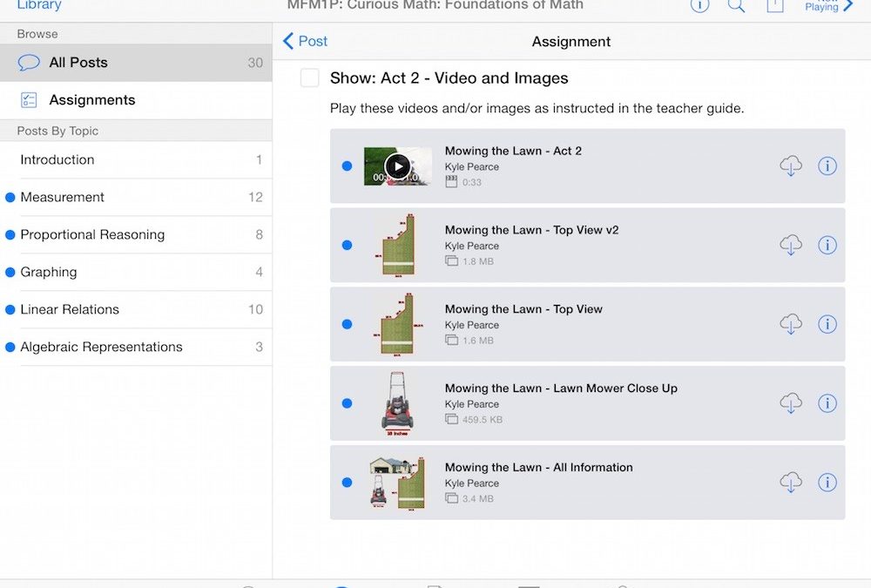
Task: Open the Lawn Mower Close Up thumbnail
Action: tap(397, 403)
